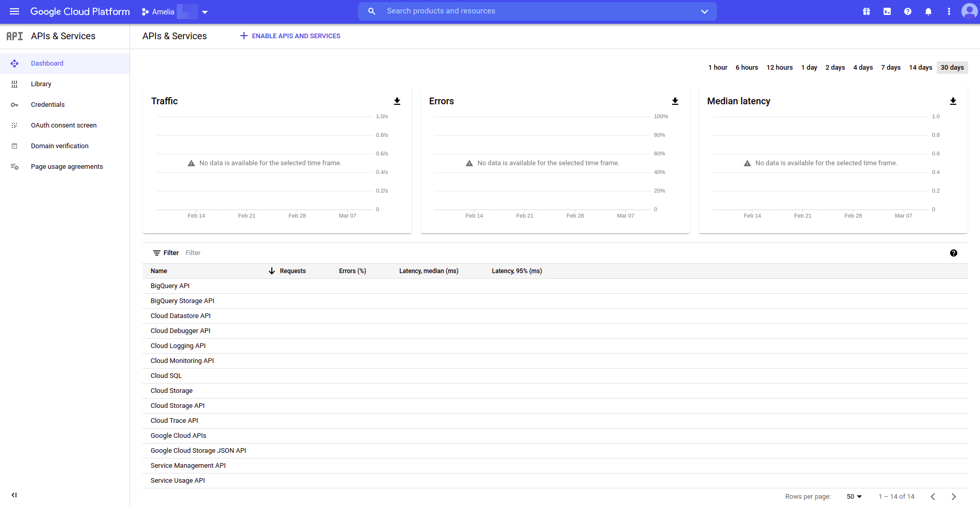Download the Median latency chart data
The width and height of the screenshot is (980, 507).
(953, 101)
